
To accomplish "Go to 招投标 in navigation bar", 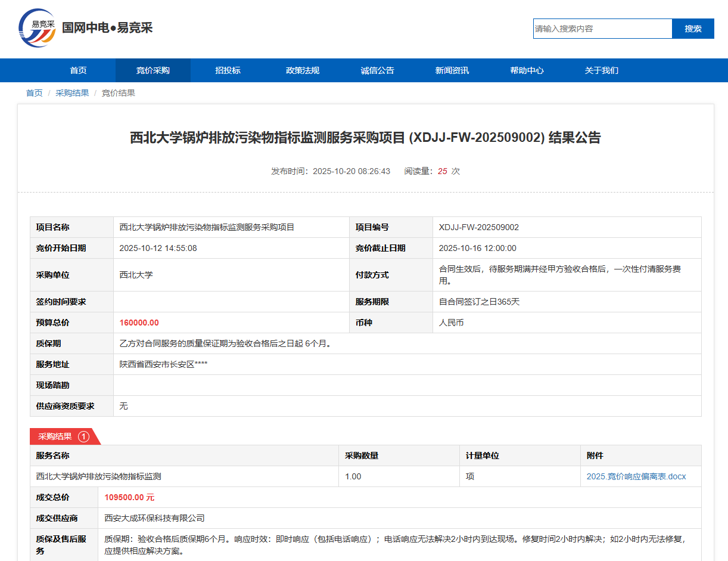I will tap(228, 70).
